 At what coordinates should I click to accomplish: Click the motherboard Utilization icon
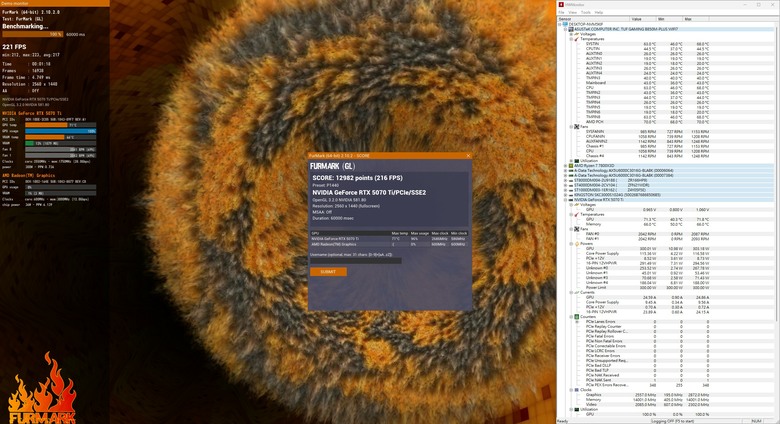click(577, 161)
